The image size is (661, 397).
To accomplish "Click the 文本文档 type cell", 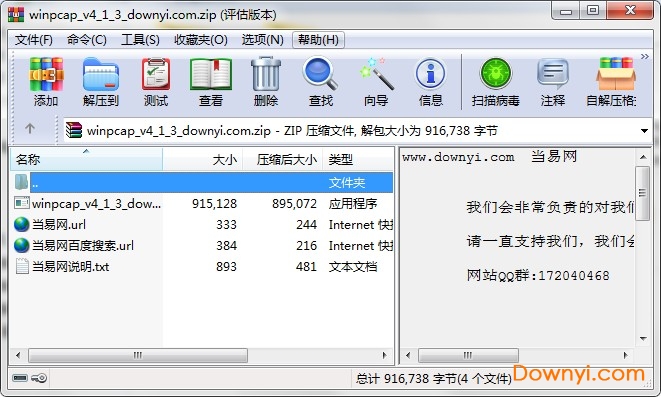I will pyautogui.click(x=353, y=267).
